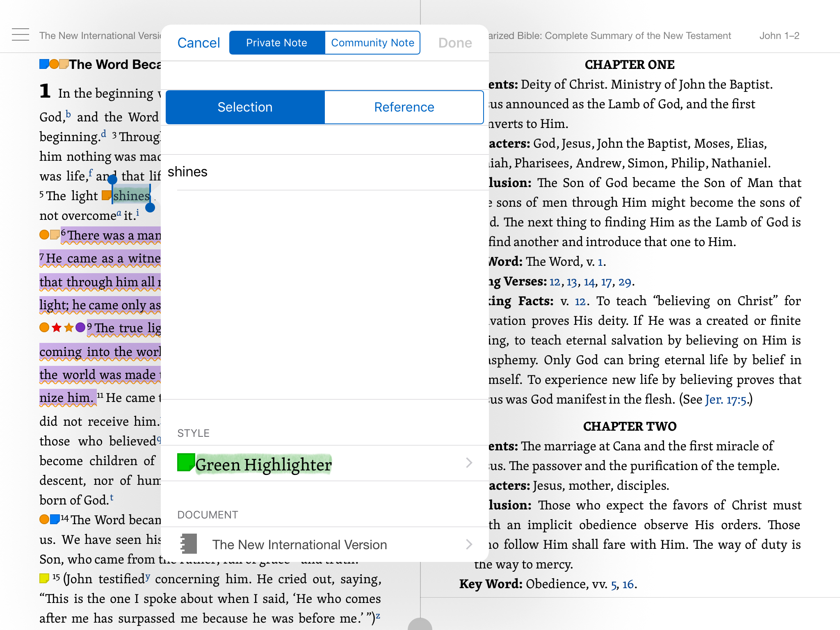Viewport: 840px width, 630px height.
Task: Cancel the note creation
Action: (x=199, y=43)
